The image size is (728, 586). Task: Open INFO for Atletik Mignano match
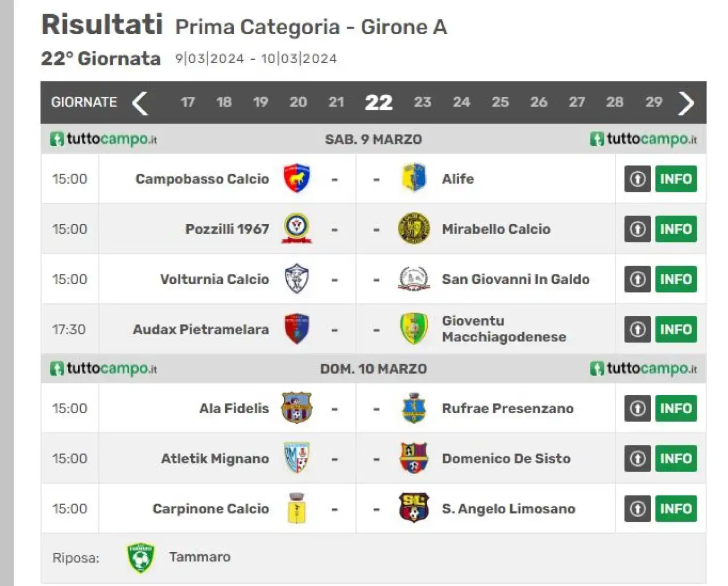click(676, 459)
